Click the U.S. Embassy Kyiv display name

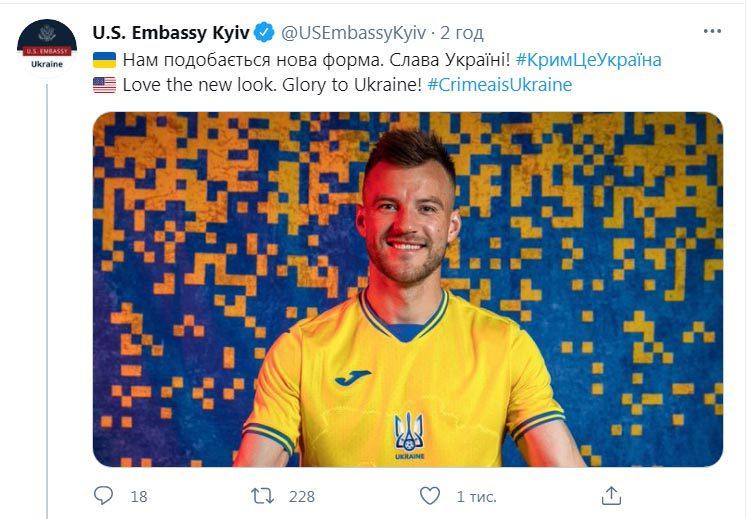tap(171, 32)
